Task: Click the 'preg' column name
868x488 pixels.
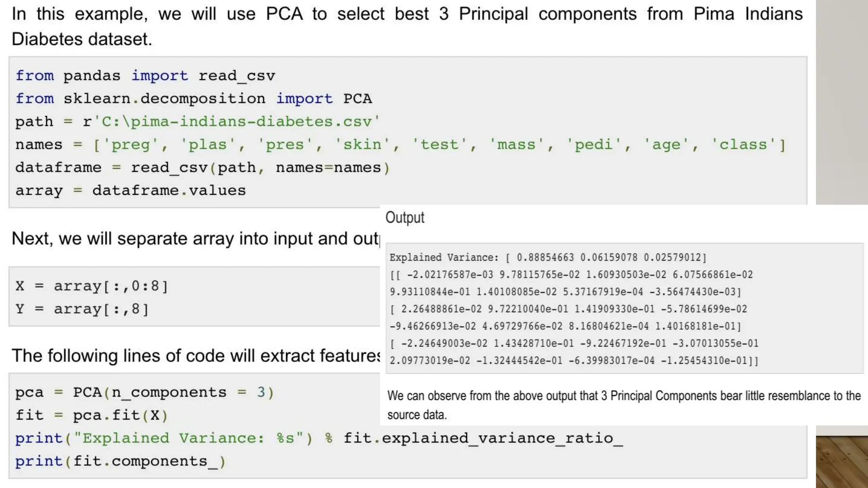Action: click(x=130, y=145)
